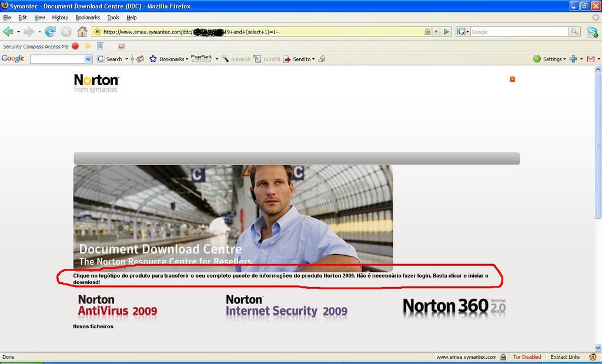Go back using the green Back arrow

click(x=8, y=32)
